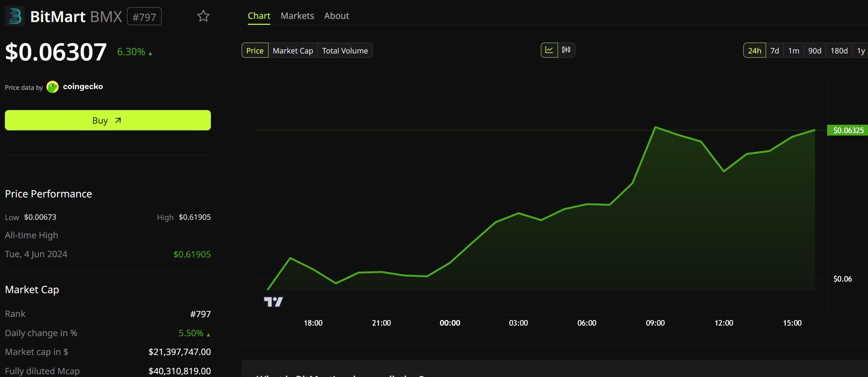Set chart range to 1m
Image resolution: width=868 pixels, height=377 pixels.
point(794,50)
